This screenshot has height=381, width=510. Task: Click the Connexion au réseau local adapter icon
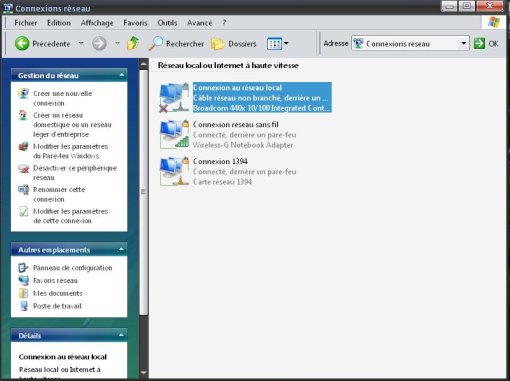174,97
